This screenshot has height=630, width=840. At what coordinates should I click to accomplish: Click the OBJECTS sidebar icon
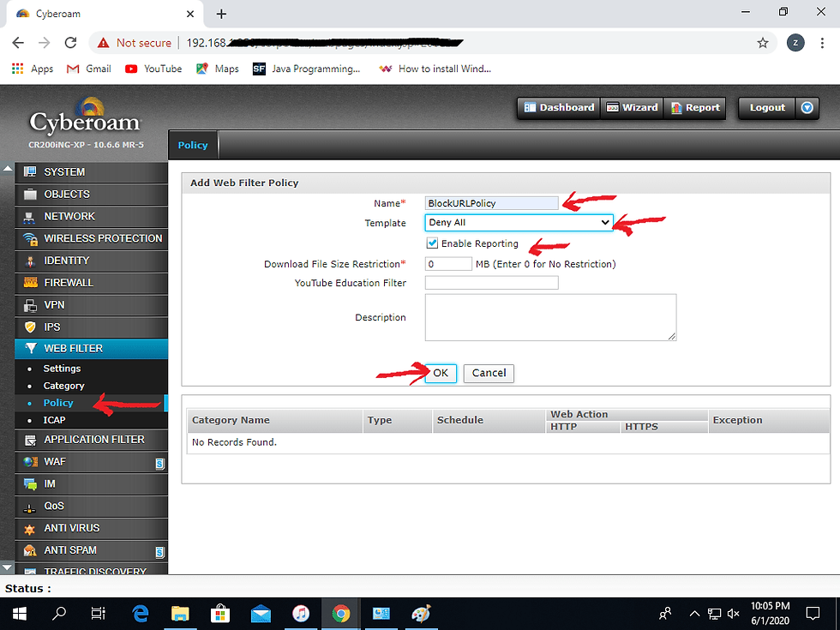[30, 194]
